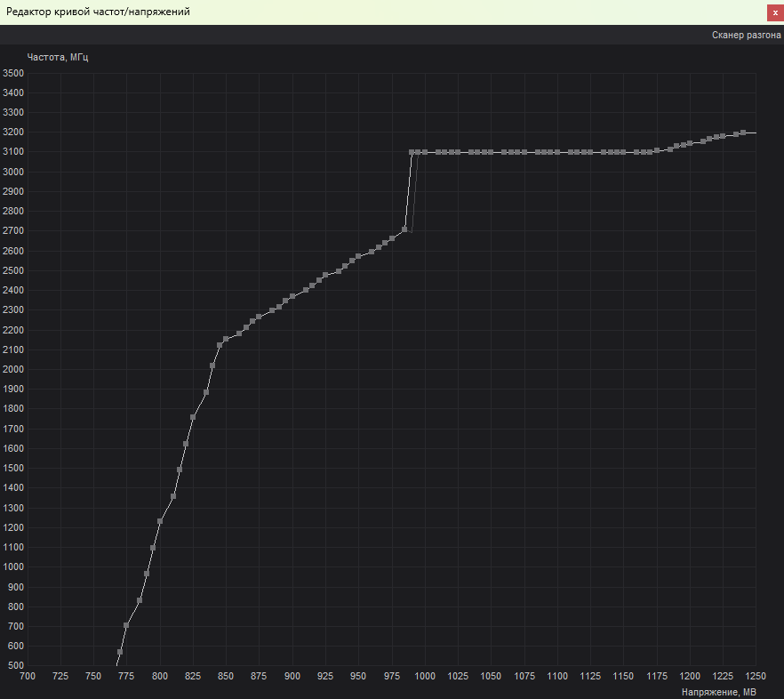Image resolution: width=784 pixels, height=699 pixels.
Task: Open the Сканер разгона overclocking scanner
Action: tap(746, 35)
